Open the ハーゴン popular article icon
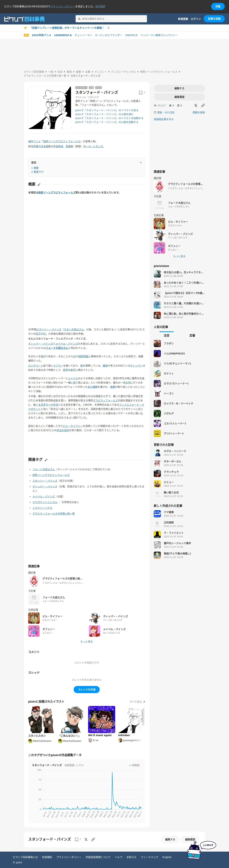 coord(157,393)
